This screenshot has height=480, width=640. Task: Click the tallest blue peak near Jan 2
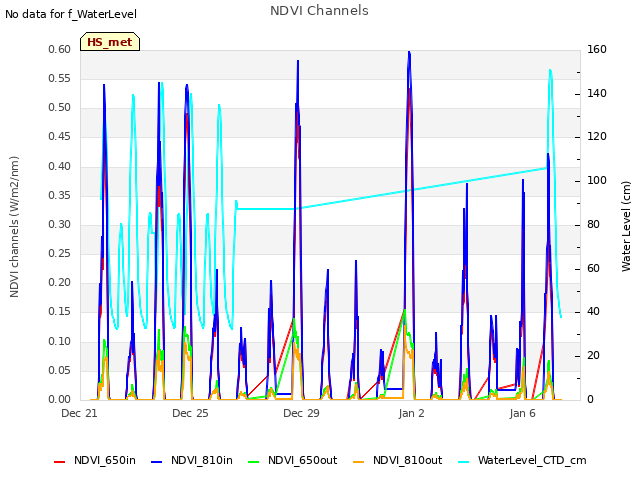[409, 53]
